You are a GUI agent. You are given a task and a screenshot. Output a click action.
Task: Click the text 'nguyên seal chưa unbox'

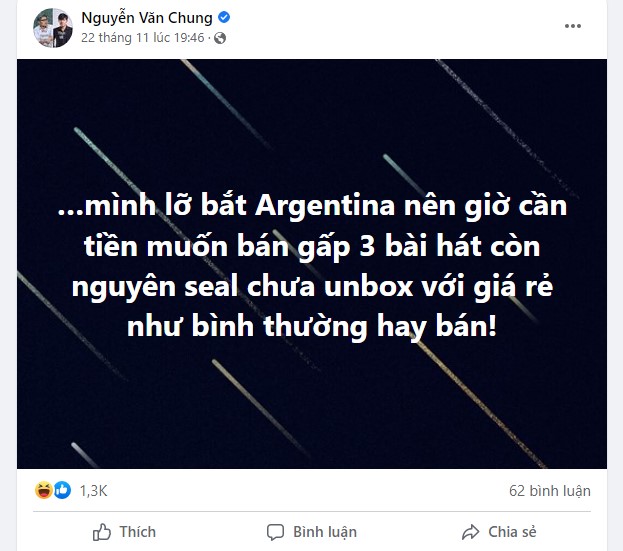click(242, 286)
